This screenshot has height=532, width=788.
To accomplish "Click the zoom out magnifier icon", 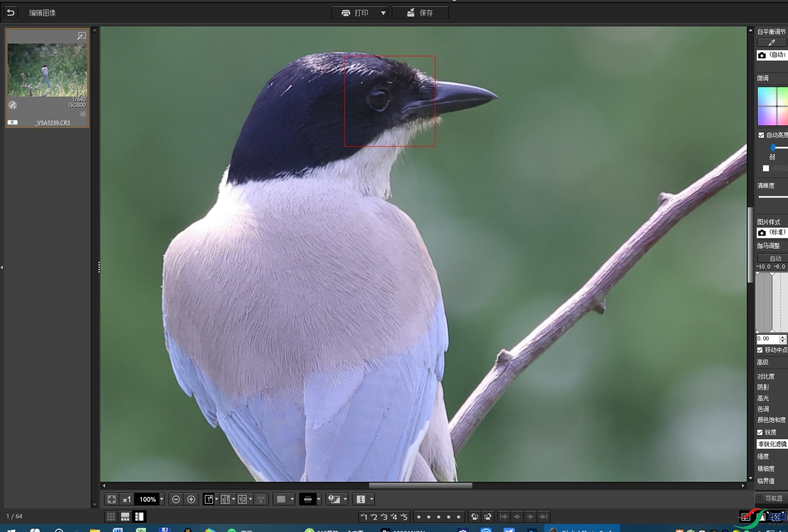I will click(176, 499).
